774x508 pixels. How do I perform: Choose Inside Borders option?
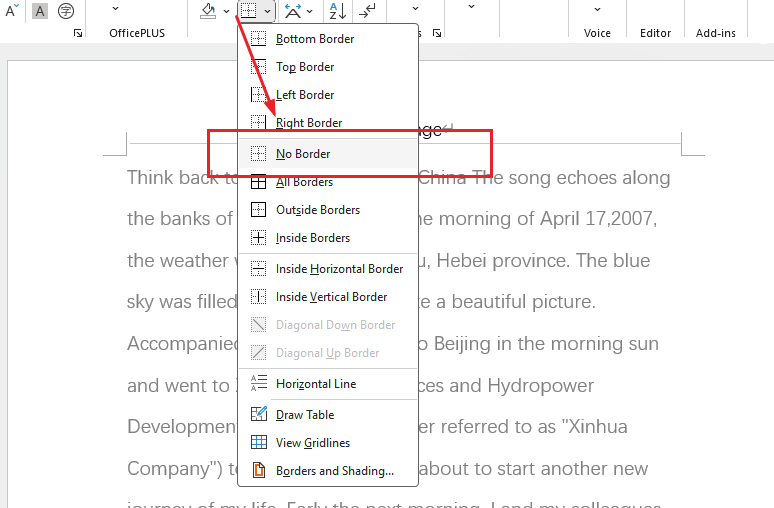[x=328, y=238]
